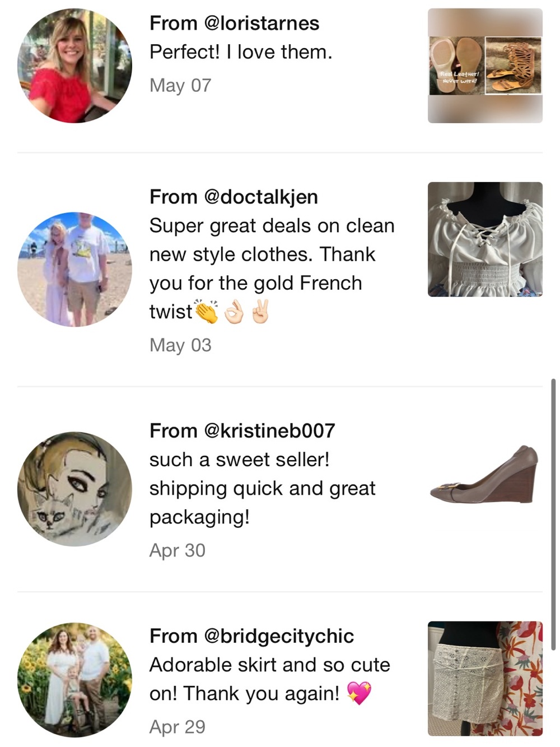The height and width of the screenshot is (747, 560).
Task: Open @bridgecitychic family photo avatar
Action: pos(75,680)
